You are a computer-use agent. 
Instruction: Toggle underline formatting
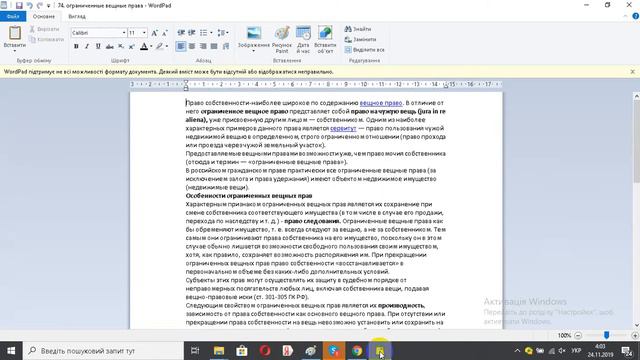98,47
